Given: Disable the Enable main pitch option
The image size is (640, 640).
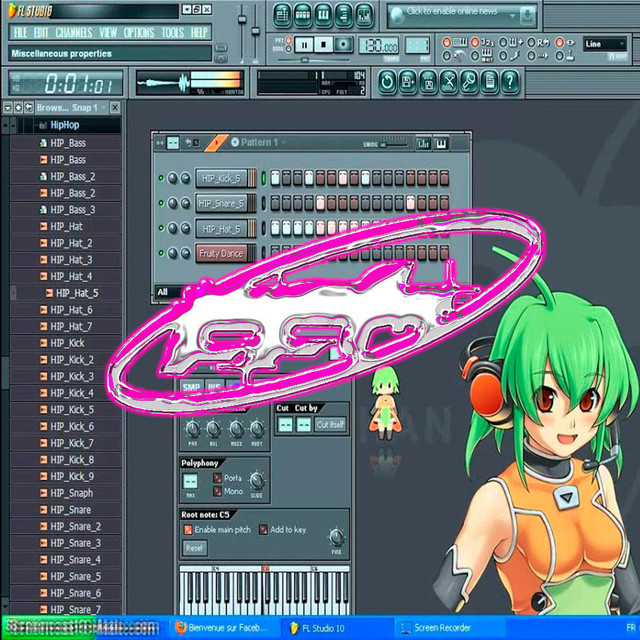Looking at the screenshot, I should click(187, 529).
